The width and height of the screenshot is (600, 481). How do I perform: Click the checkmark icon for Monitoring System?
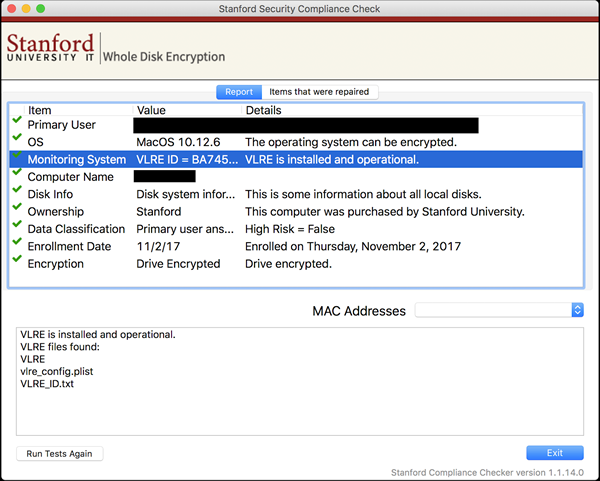(17, 155)
